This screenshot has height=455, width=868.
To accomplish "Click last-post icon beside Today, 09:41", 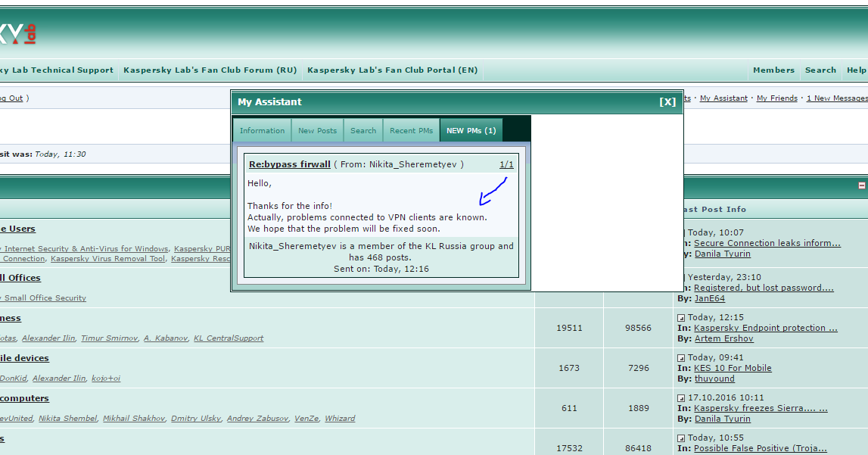I will click(x=681, y=358).
